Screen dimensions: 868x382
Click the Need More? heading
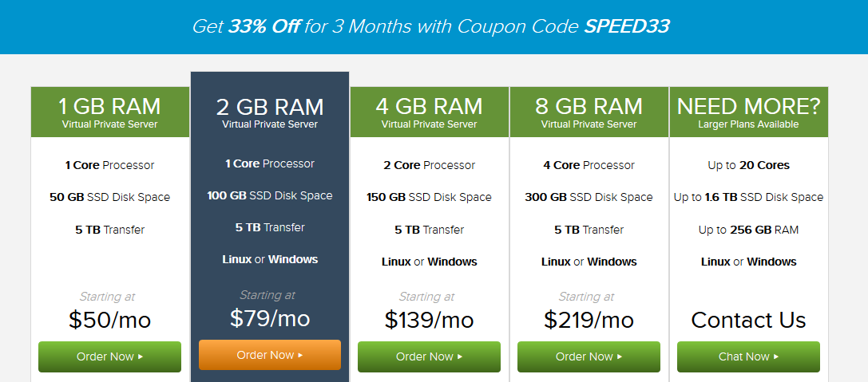pos(748,106)
